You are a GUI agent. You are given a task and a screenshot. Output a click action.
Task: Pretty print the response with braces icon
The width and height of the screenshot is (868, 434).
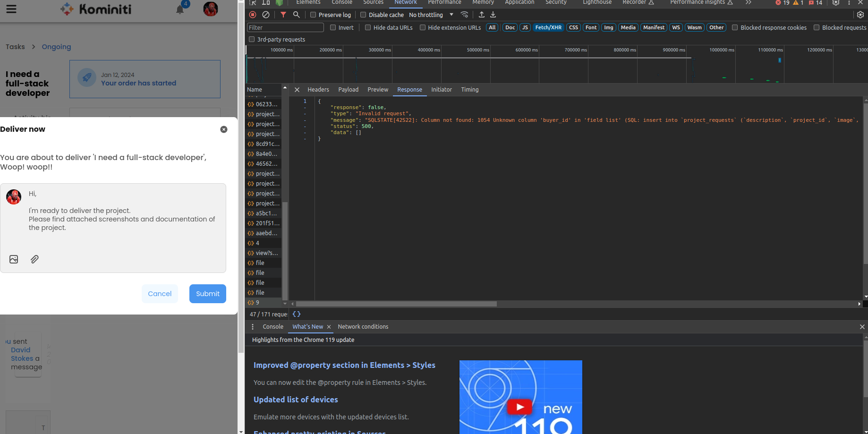[x=297, y=314]
